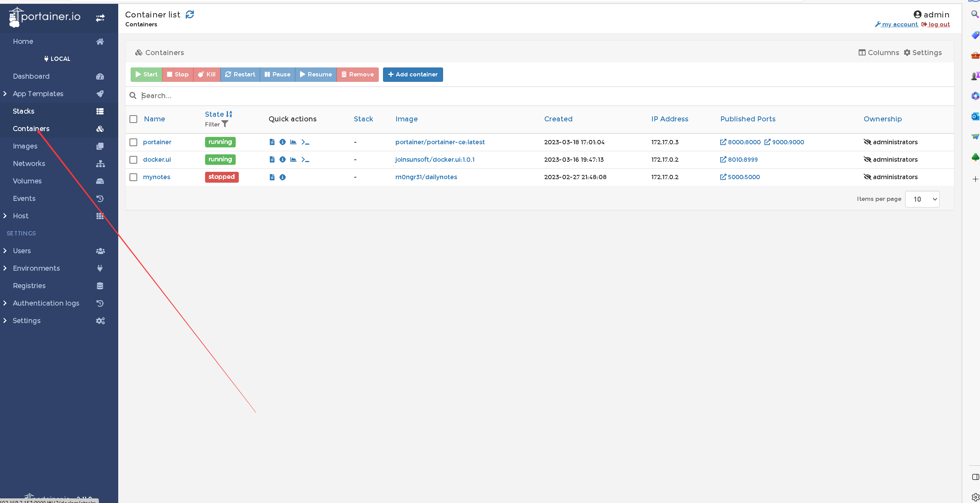
Task: Select the mynotes container checkbox
Action: click(133, 177)
